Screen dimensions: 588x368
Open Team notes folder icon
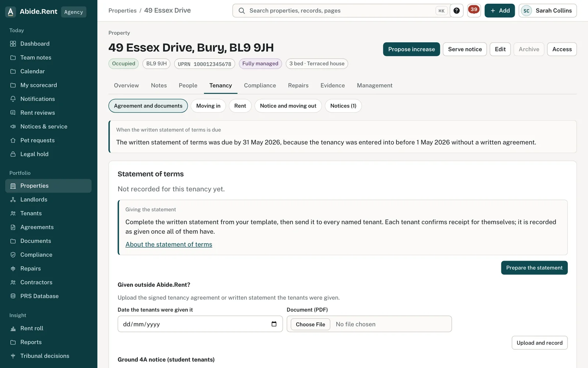13,57
